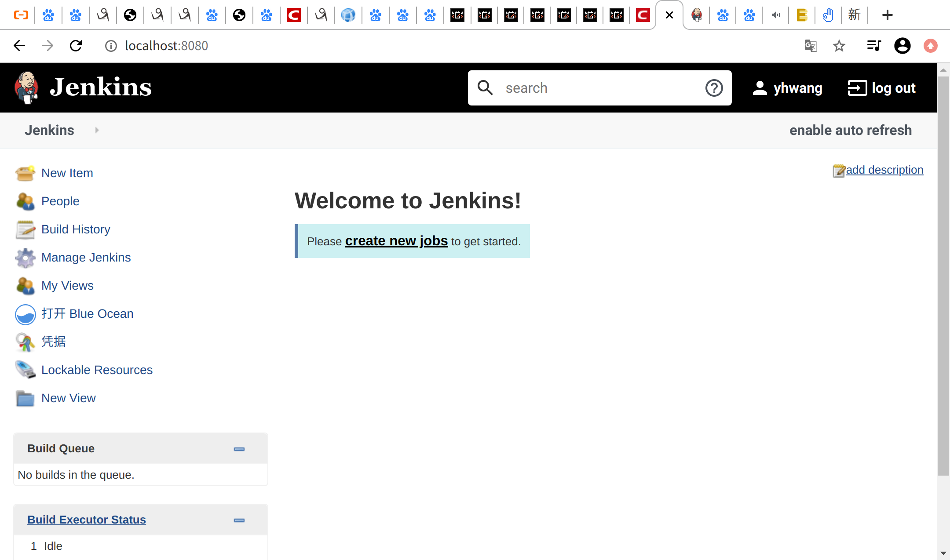Collapse the Build Queue panel
The image size is (950, 560).
[x=239, y=449]
